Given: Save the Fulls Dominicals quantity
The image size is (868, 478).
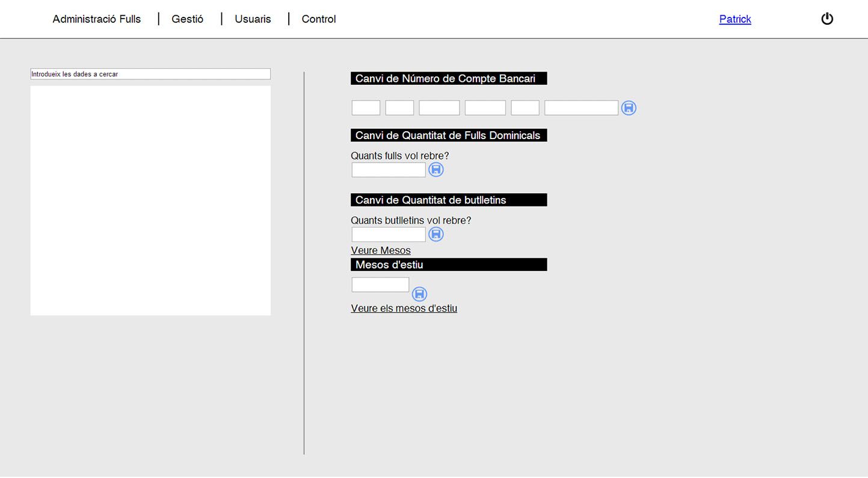Looking at the screenshot, I should pyautogui.click(x=436, y=170).
